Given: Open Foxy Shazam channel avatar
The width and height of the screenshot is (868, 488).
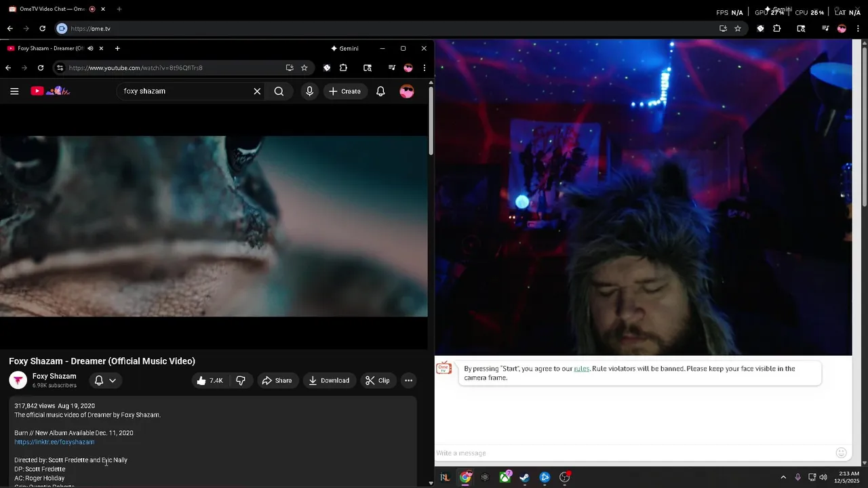Looking at the screenshot, I should tap(18, 380).
